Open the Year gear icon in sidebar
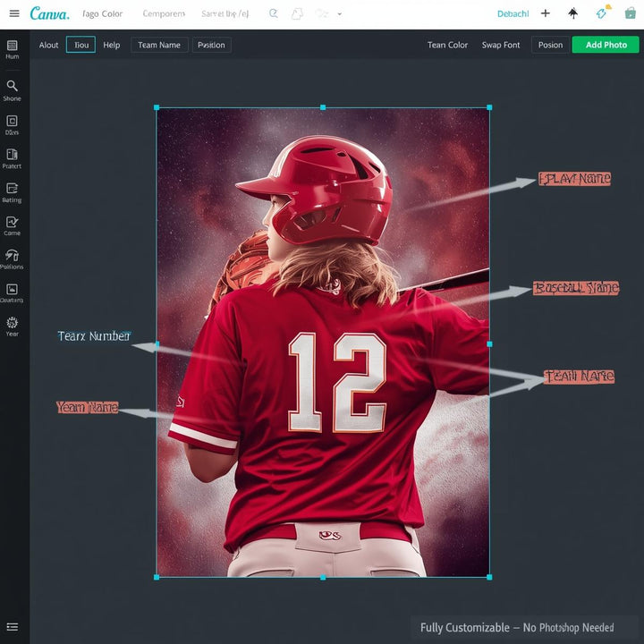 point(12,322)
